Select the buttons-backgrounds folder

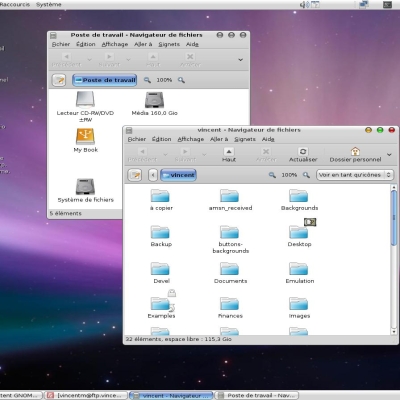(229, 232)
